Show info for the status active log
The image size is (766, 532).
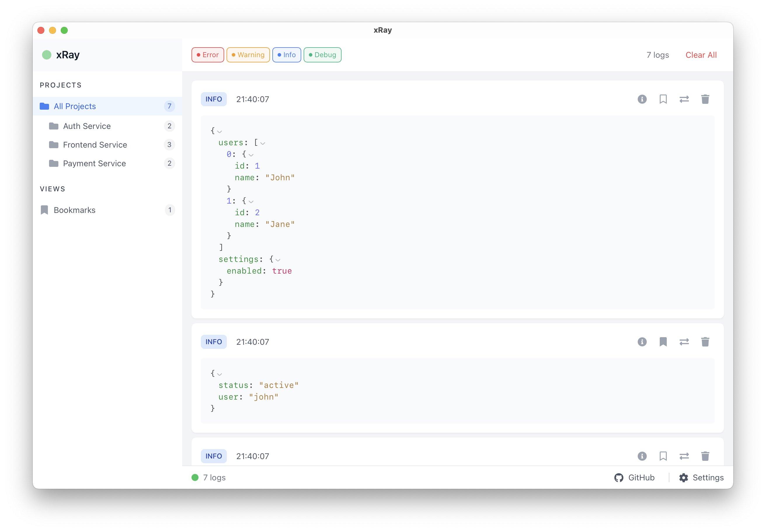pyautogui.click(x=642, y=342)
